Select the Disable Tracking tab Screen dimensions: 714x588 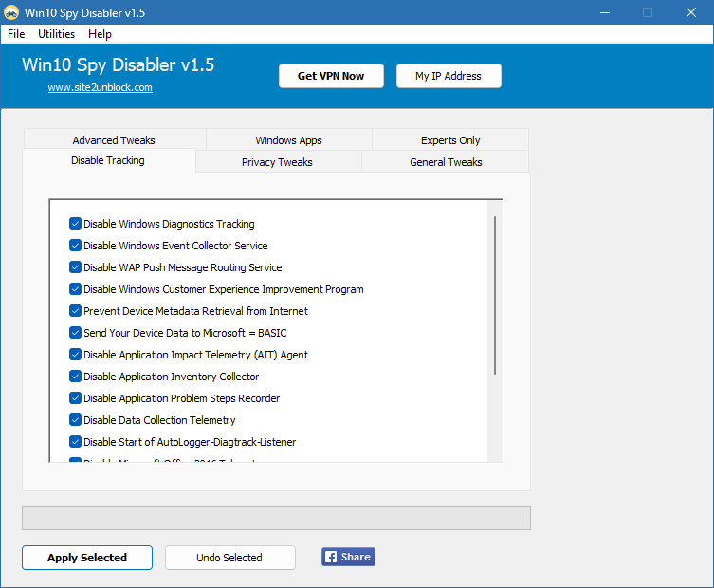(x=108, y=160)
